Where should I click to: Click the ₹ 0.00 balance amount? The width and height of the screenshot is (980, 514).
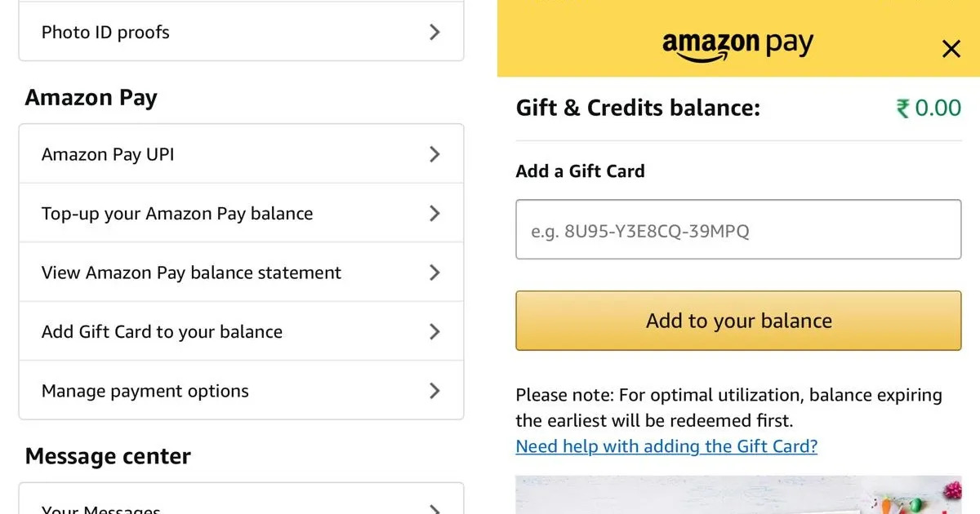[x=929, y=108]
